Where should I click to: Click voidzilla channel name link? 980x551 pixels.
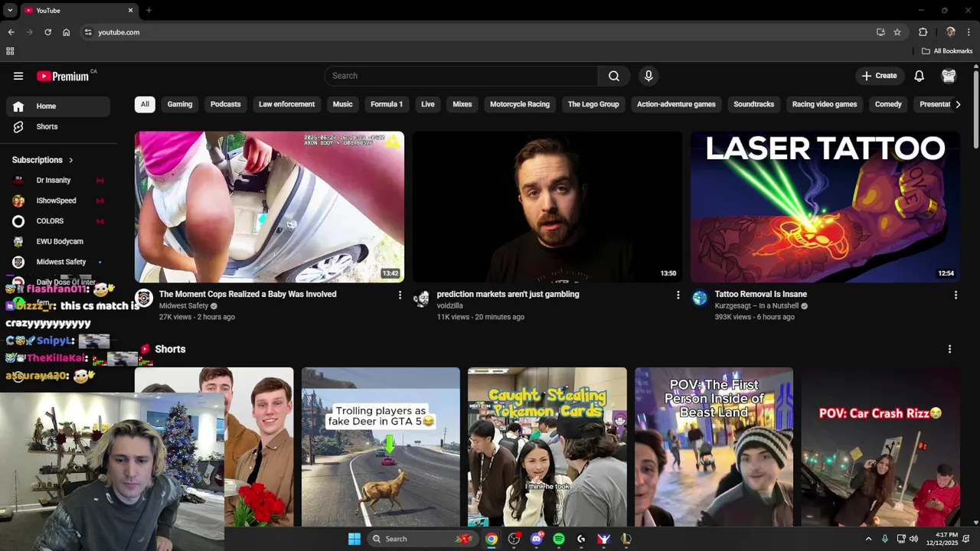point(449,306)
